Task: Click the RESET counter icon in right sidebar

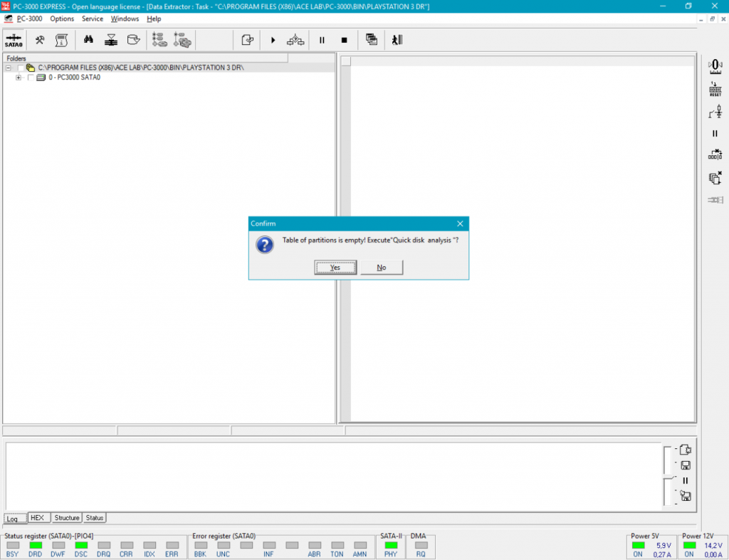Action: pos(715,89)
